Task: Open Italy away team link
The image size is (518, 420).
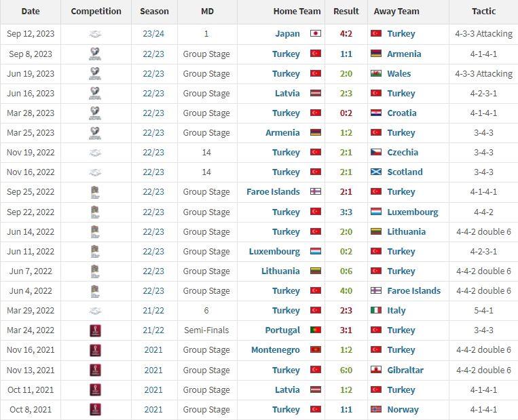Action: click(396, 310)
